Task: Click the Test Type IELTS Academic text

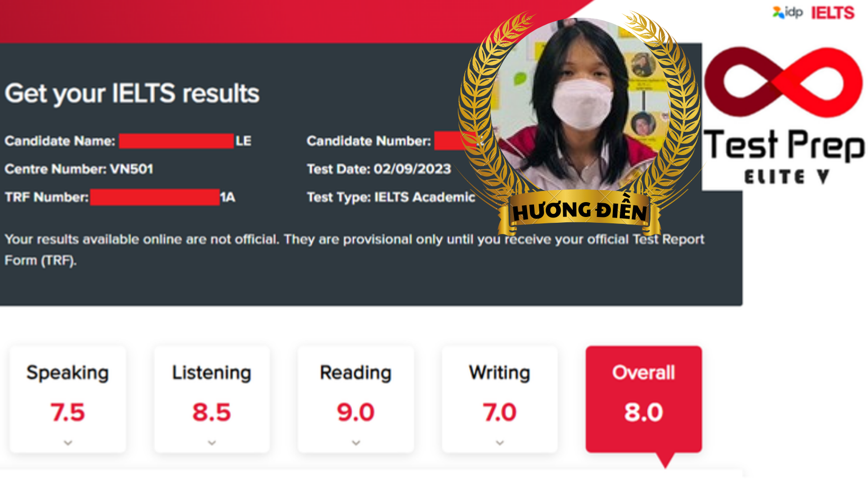Action: coord(391,197)
